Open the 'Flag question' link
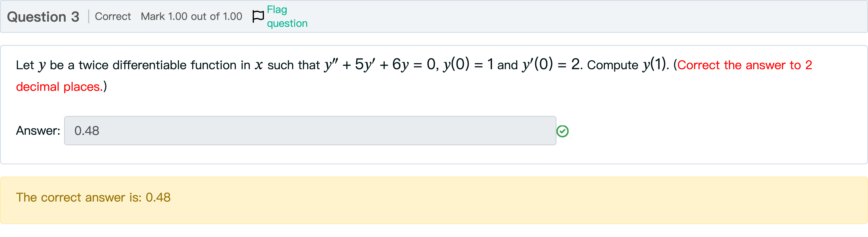This screenshot has height=237, width=868. click(x=286, y=16)
